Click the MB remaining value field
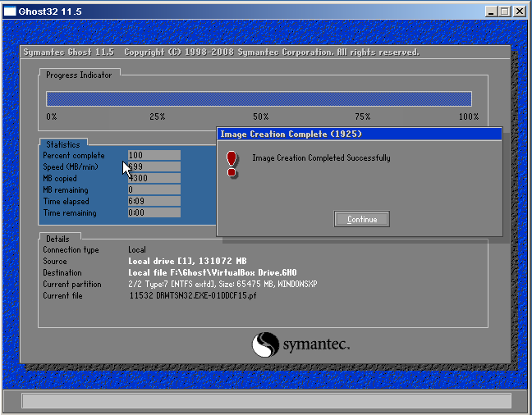Viewport: 532px width, 415px height. [154, 189]
